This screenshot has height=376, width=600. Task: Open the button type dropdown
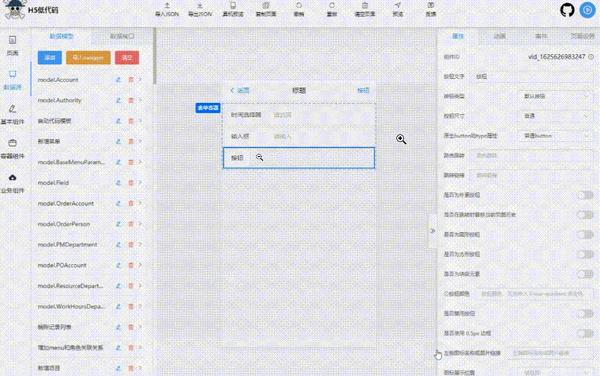pos(555,96)
